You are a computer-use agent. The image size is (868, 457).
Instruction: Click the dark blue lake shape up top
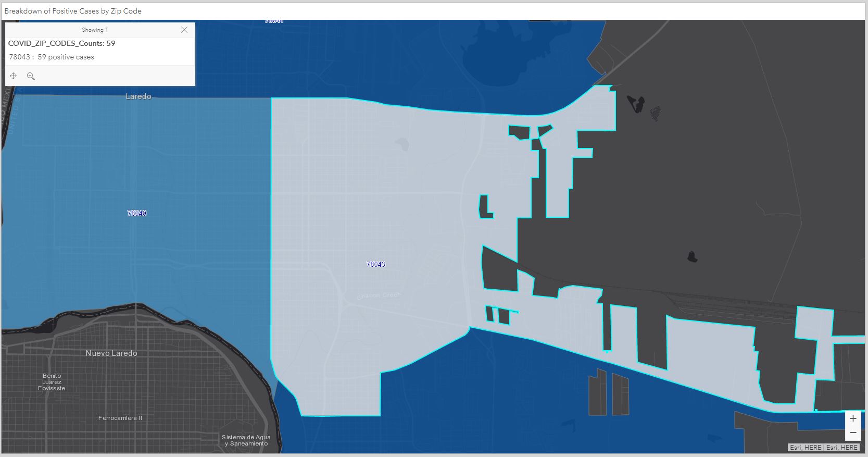[500, 57]
